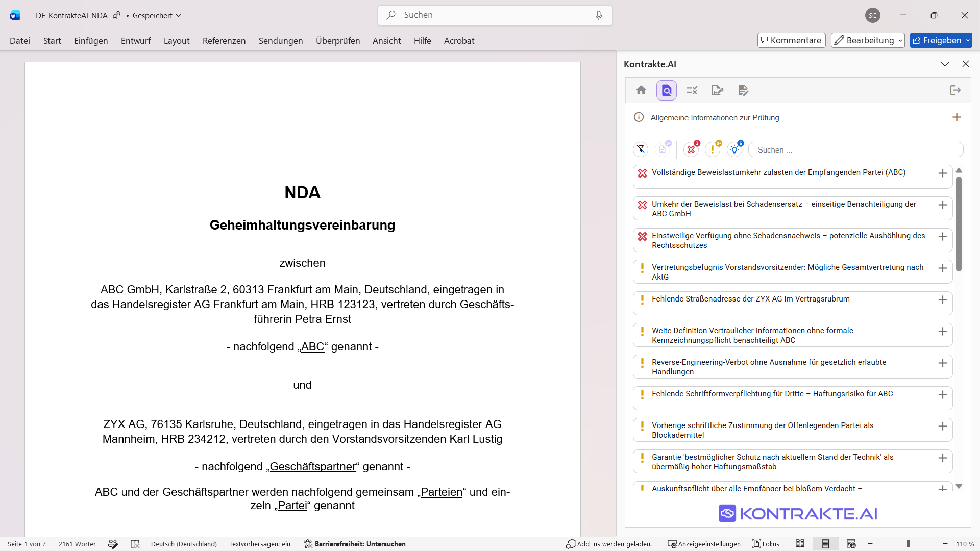This screenshot has width=980, height=551.
Task: Expand Fehlende Straßenadresse der ZYX AG
Action: (942, 300)
